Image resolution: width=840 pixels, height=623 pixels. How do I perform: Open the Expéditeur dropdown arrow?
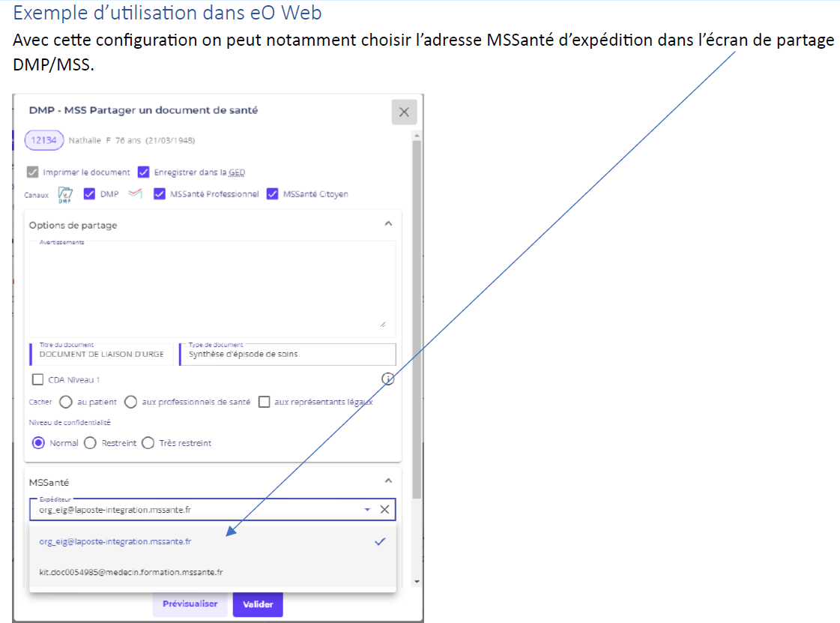coord(367,510)
